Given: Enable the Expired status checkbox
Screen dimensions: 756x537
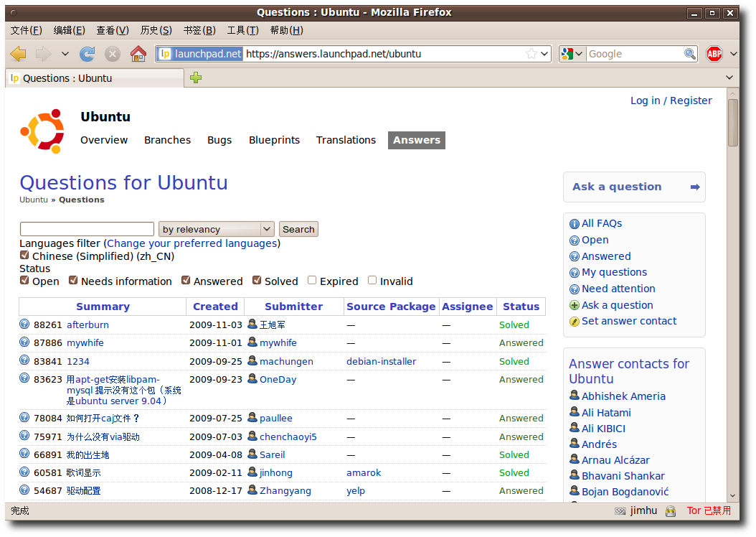Looking at the screenshot, I should [x=312, y=281].
